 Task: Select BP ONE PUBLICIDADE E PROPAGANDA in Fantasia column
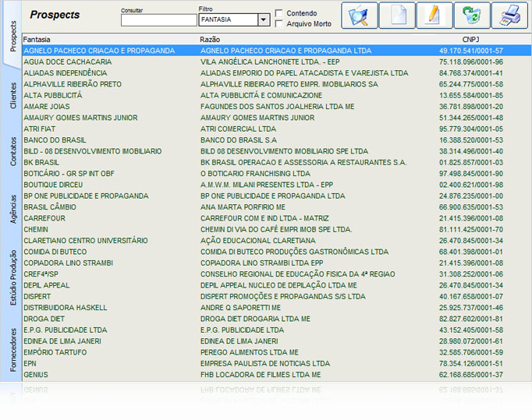tap(86, 196)
